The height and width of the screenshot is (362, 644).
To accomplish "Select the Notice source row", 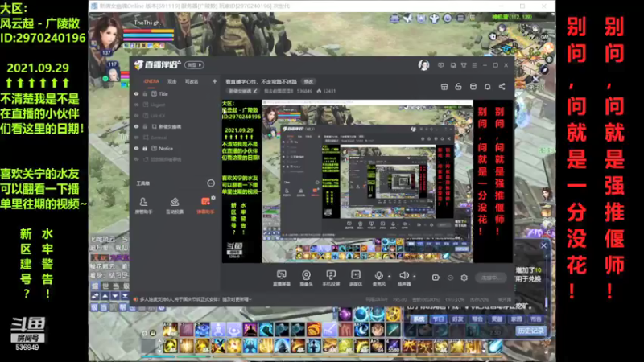I will tap(175, 148).
